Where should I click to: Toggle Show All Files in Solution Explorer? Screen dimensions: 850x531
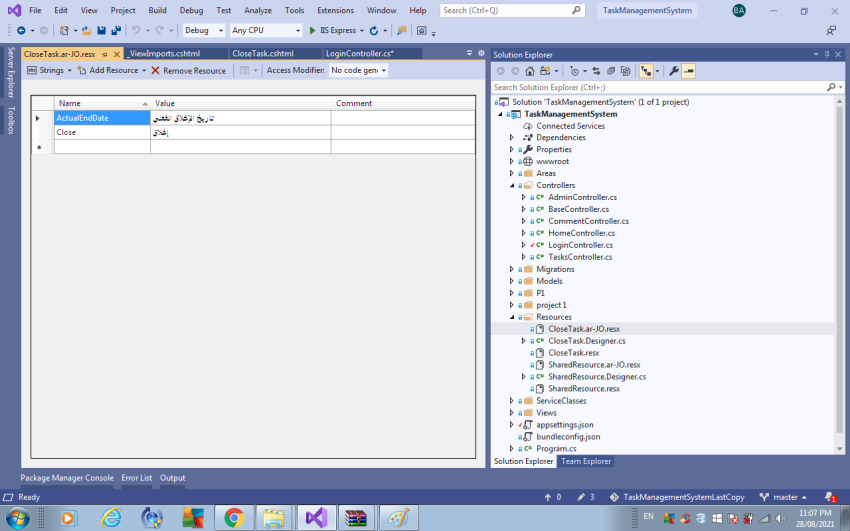(x=626, y=71)
